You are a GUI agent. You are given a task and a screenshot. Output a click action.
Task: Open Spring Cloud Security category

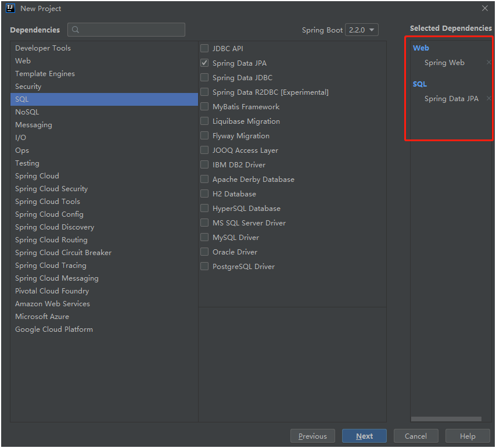[104, 189]
